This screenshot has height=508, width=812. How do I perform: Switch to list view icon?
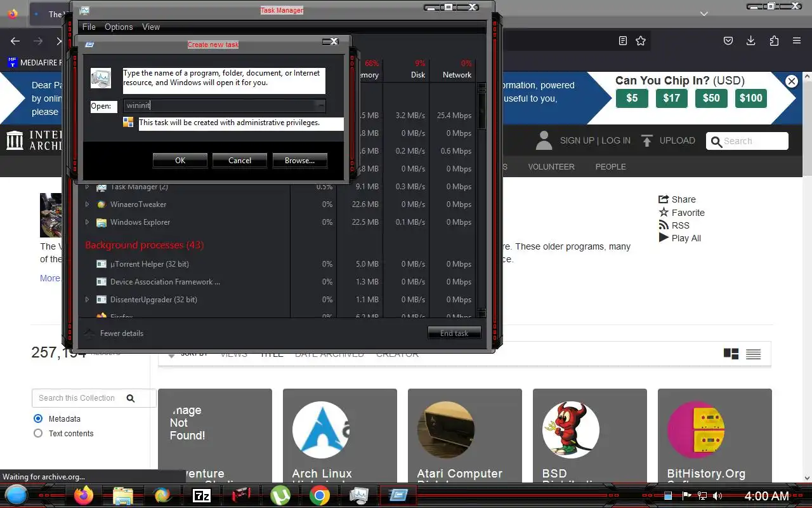(x=753, y=354)
